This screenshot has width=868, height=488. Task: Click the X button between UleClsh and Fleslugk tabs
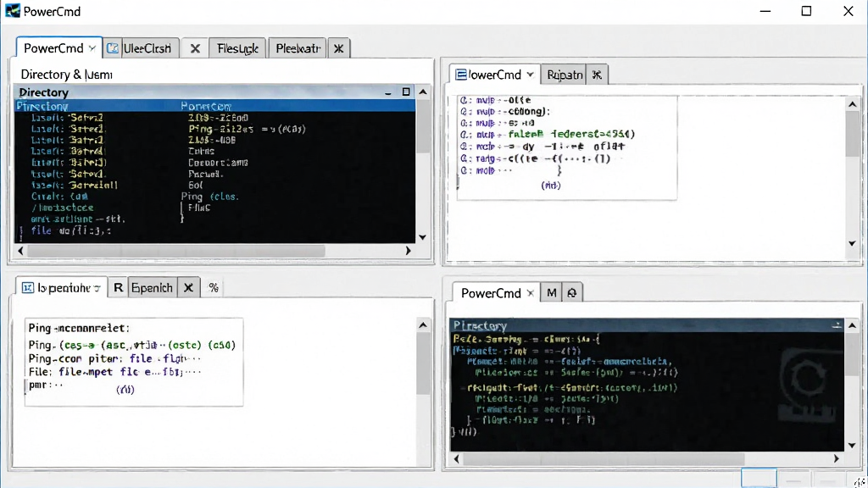click(x=195, y=48)
